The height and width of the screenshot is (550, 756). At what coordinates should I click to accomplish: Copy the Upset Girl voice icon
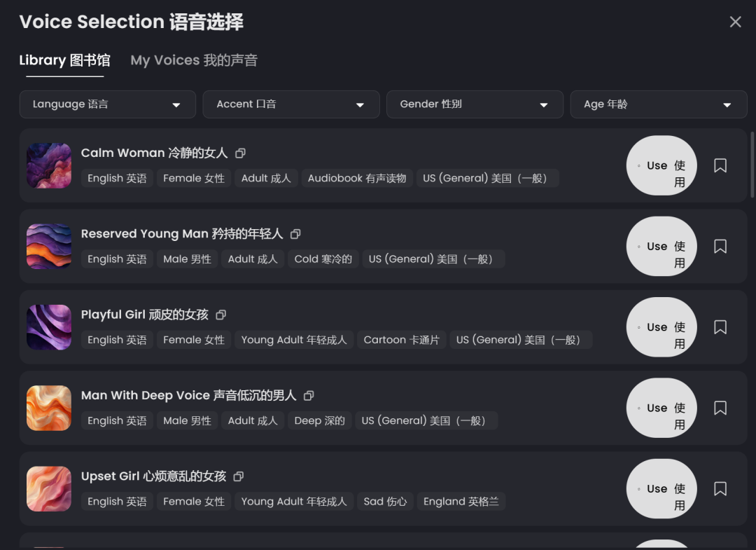[x=239, y=476]
